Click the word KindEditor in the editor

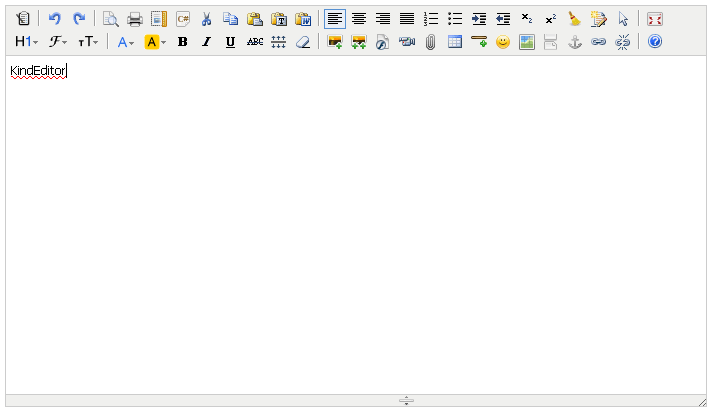[x=38, y=71]
